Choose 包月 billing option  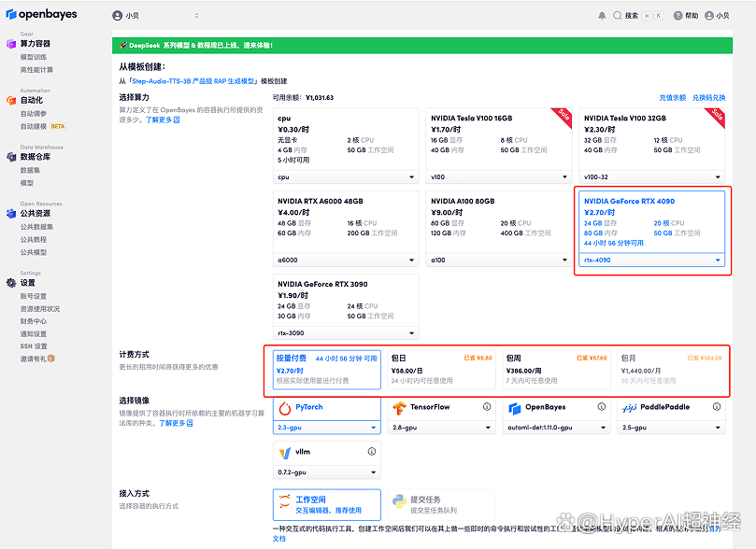[x=672, y=370]
